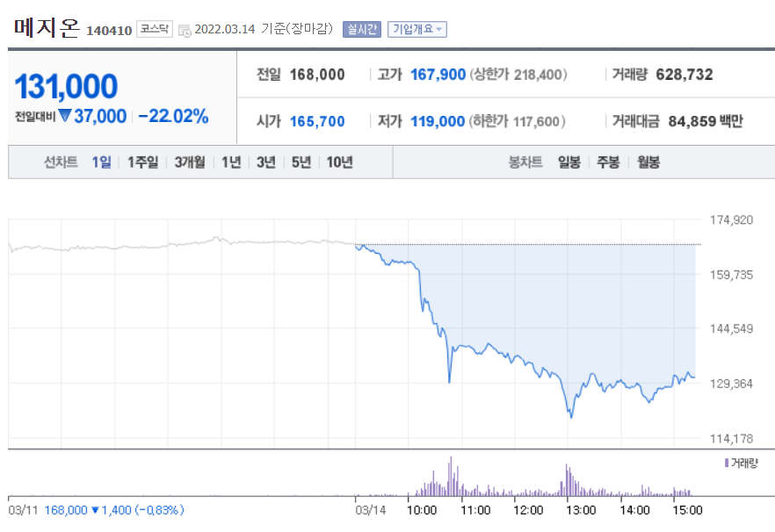Click the change rate −22.02%
Screen dimensions: 775x532
pyautogui.click(x=173, y=117)
